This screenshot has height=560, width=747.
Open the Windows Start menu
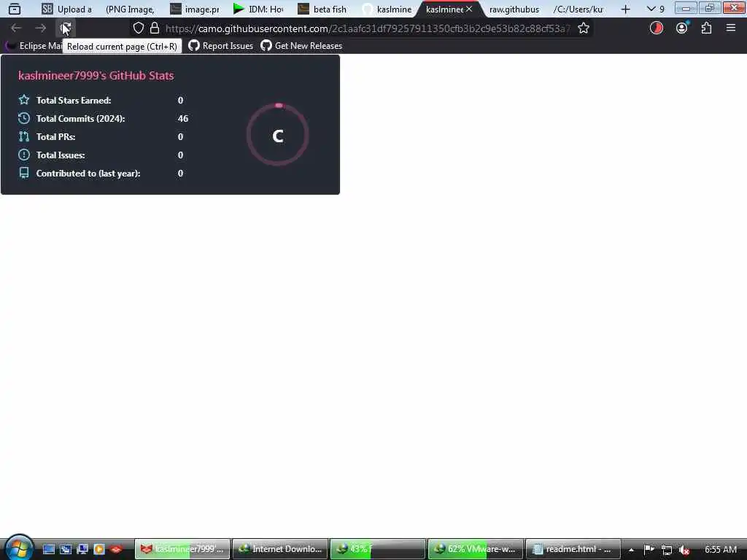(19, 548)
